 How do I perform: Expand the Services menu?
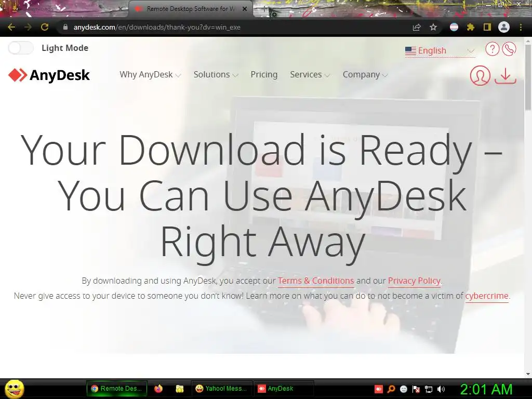(310, 75)
